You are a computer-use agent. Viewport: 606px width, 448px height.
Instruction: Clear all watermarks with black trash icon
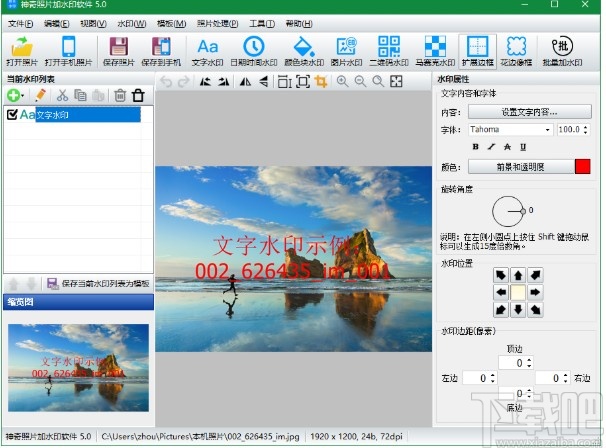(x=138, y=95)
